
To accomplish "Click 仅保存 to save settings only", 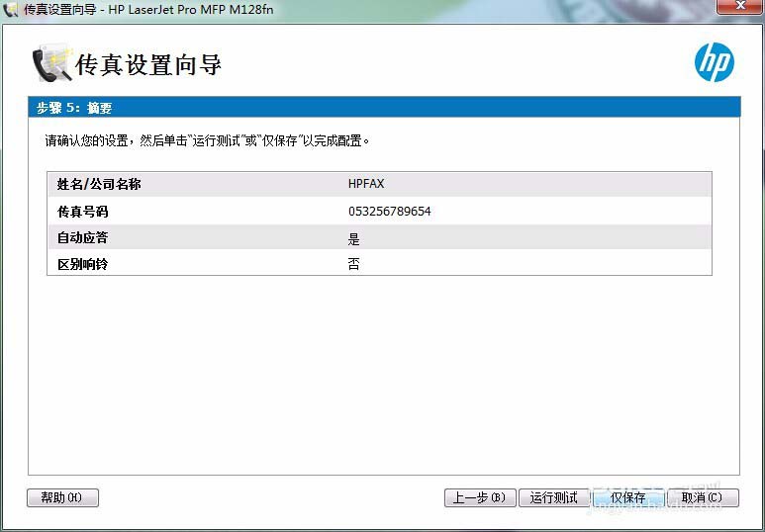I will point(628,497).
